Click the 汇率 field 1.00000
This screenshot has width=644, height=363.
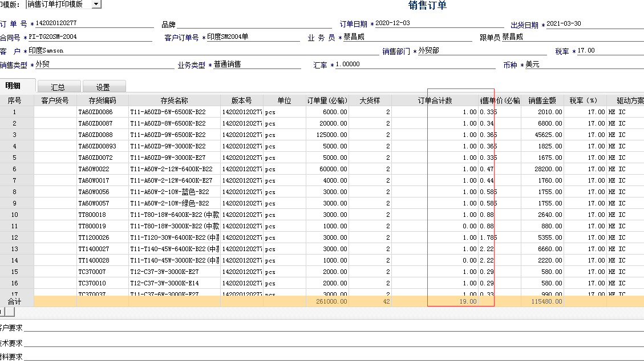click(415, 64)
